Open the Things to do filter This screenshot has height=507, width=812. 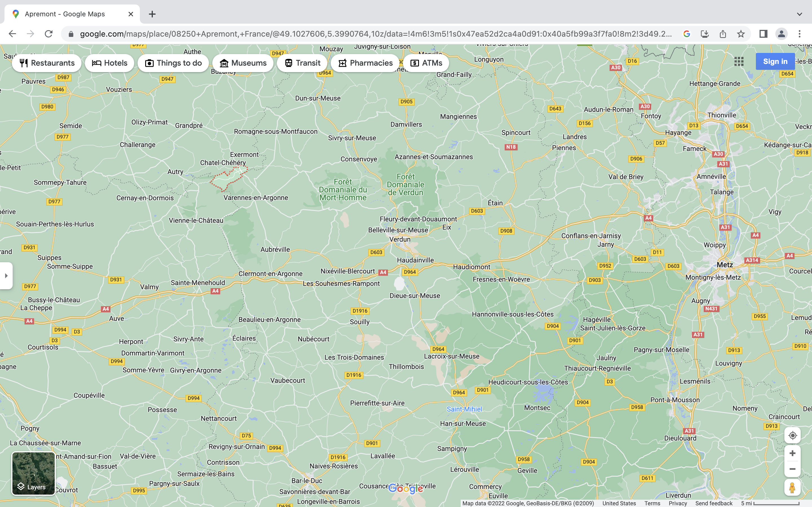[173, 63]
